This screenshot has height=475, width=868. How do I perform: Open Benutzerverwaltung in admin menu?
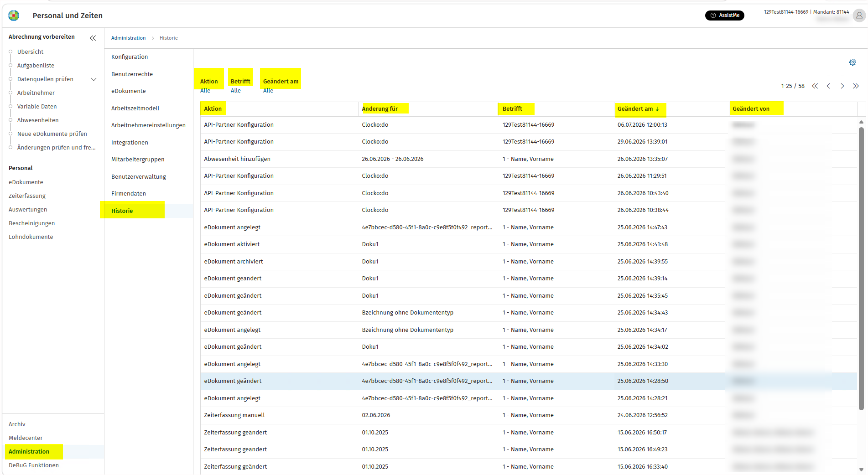coord(139,177)
